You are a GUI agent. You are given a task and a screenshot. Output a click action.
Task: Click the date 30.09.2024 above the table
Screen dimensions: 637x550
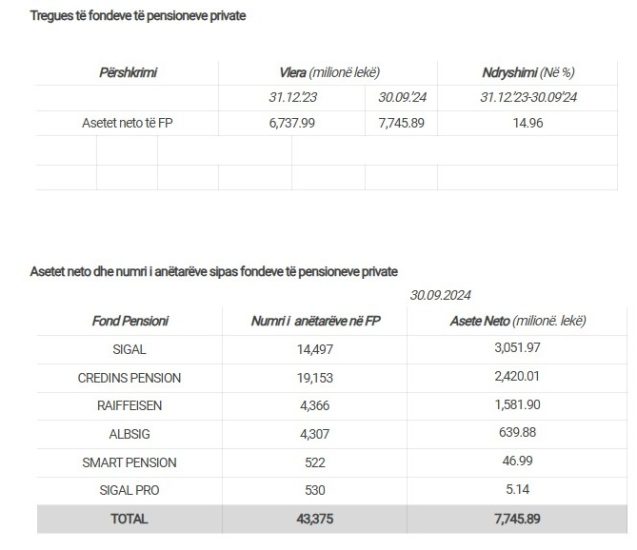pos(441,295)
